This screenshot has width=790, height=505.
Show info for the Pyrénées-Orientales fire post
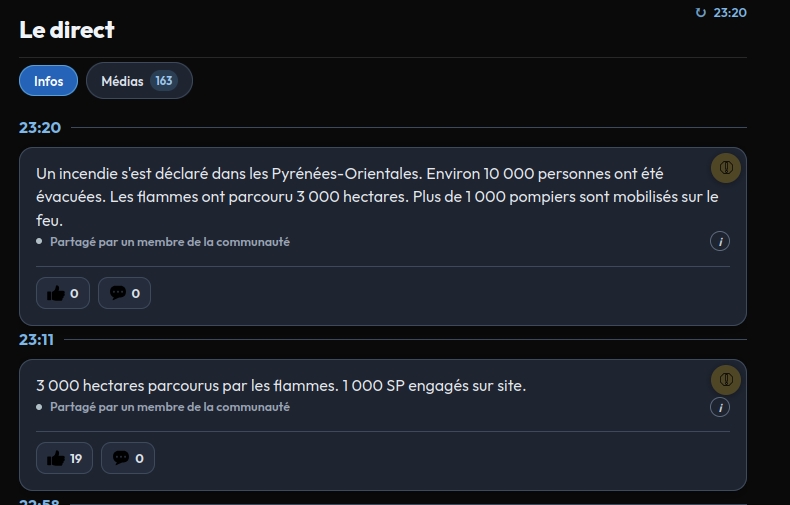[x=720, y=241]
